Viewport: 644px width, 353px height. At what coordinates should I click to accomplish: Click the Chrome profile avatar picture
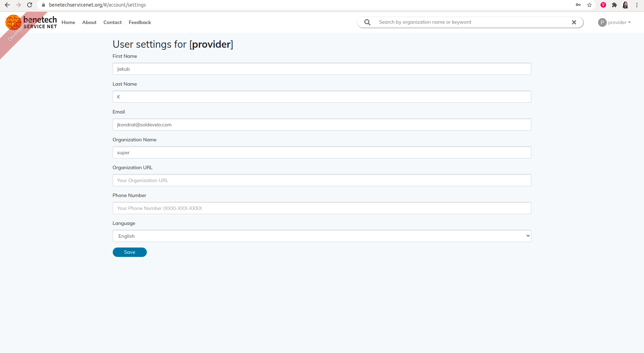[626, 5]
